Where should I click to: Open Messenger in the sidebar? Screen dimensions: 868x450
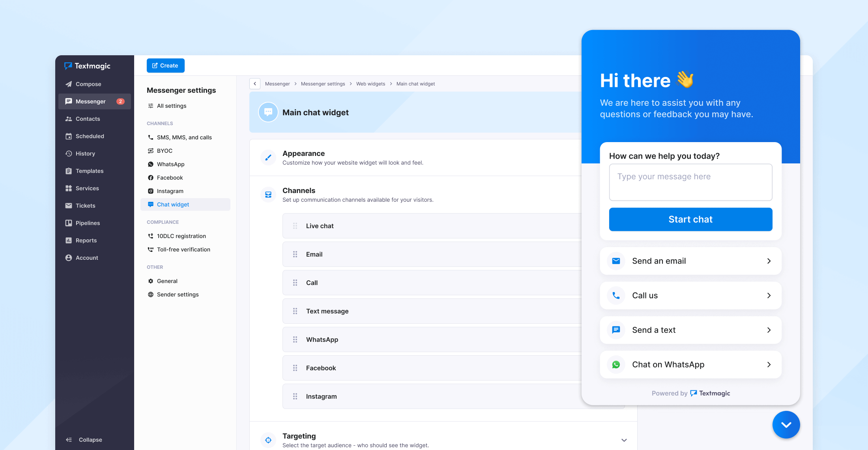95,101
